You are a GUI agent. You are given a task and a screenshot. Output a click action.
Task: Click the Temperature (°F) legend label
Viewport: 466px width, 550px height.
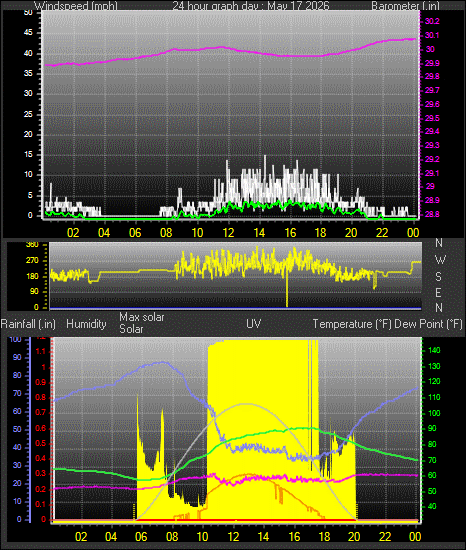pos(352,324)
